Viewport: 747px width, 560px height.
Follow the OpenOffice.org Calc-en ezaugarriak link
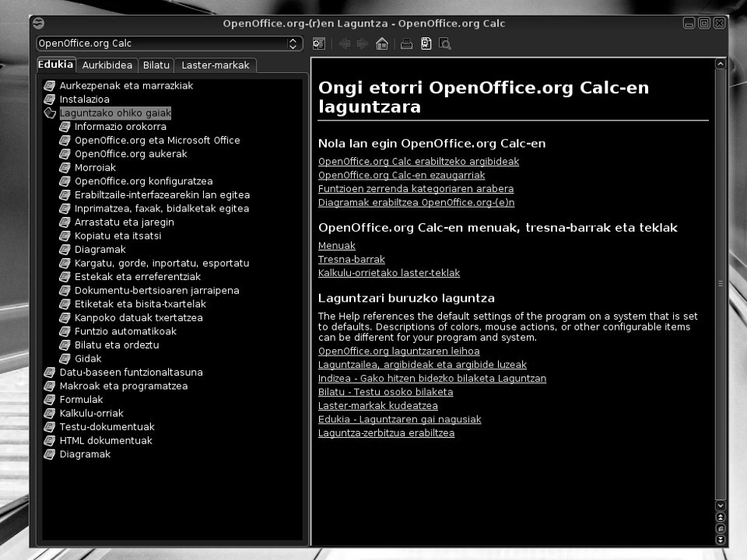(402, 175)
